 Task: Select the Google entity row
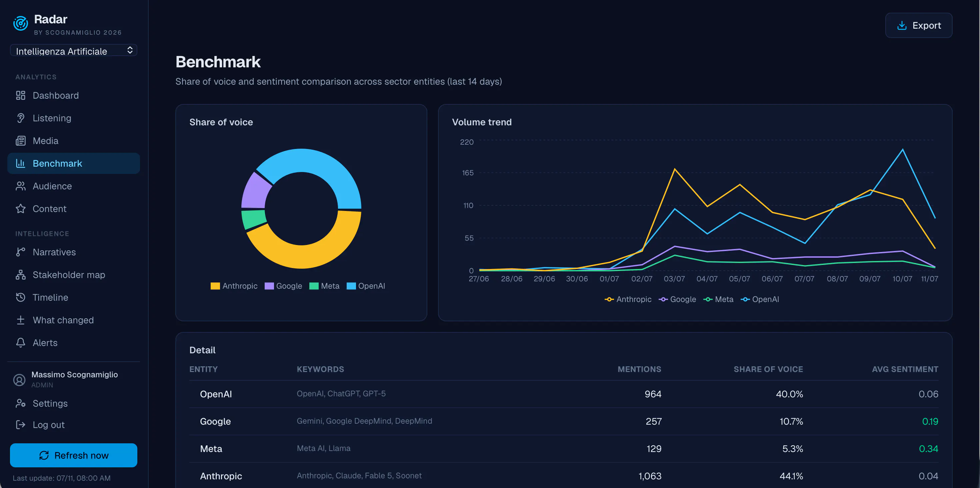[564, 421]
